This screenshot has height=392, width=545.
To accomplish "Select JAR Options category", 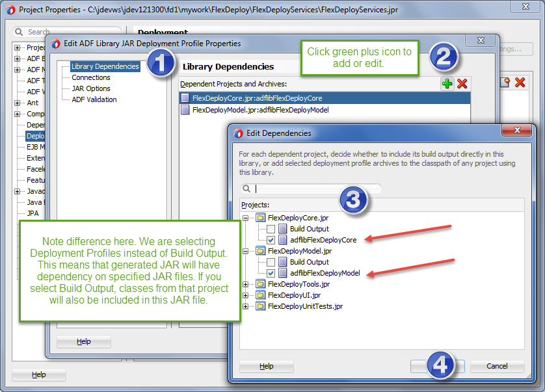I will click(x=91, y=88).
